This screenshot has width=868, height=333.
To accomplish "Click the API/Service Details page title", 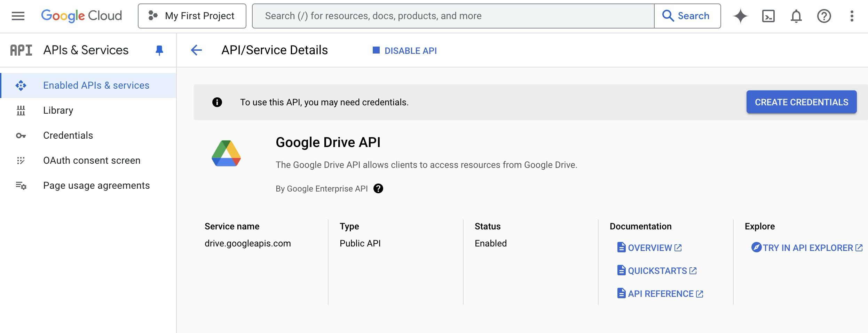I will click(275, 50).
